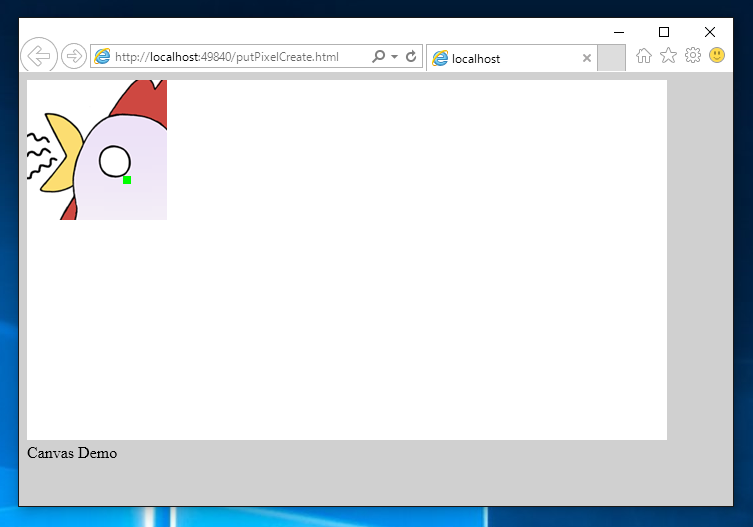Click the browser Back arrow button
Screen dimensions: 753x527
pos(39,56)
